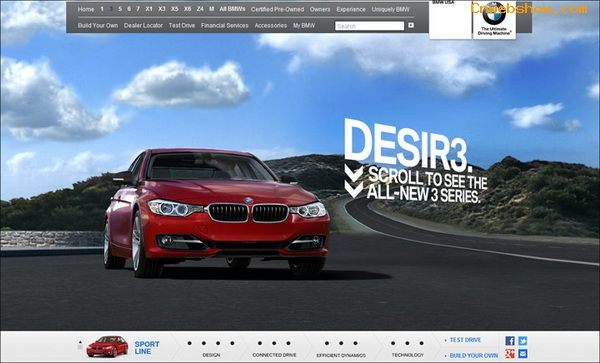Click Test Drive in top nav
The height and width of the screenshot is (363, 600).
(x=182, y=25)
